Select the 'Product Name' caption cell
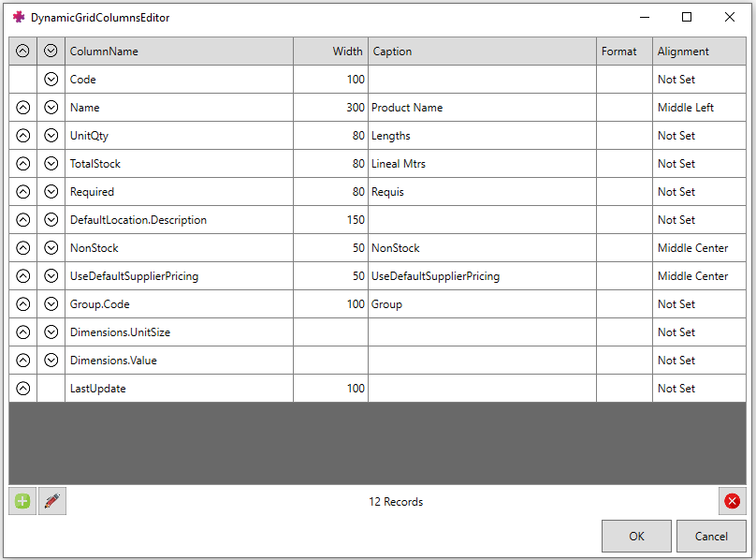Image resolution: width=756 pixels, height=560 pixels. pos(482,107)
